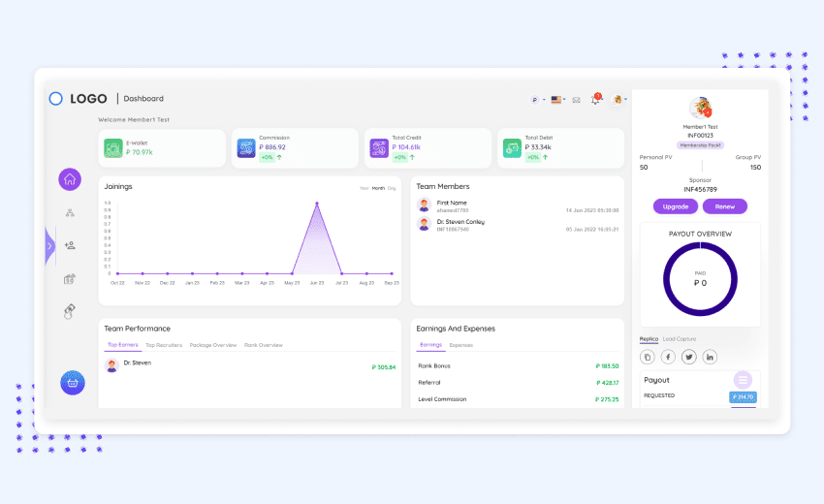The image size is (824, 504).
Task: Open the mail envelope icon
Action: [x=577, y=100]
